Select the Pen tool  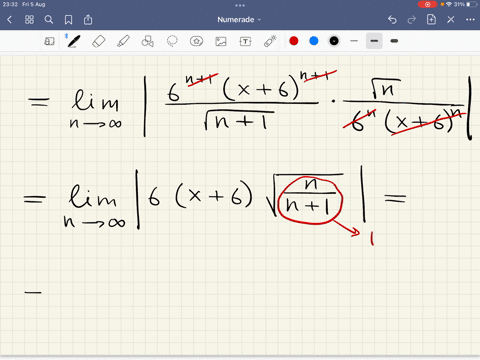pos(73,41)
